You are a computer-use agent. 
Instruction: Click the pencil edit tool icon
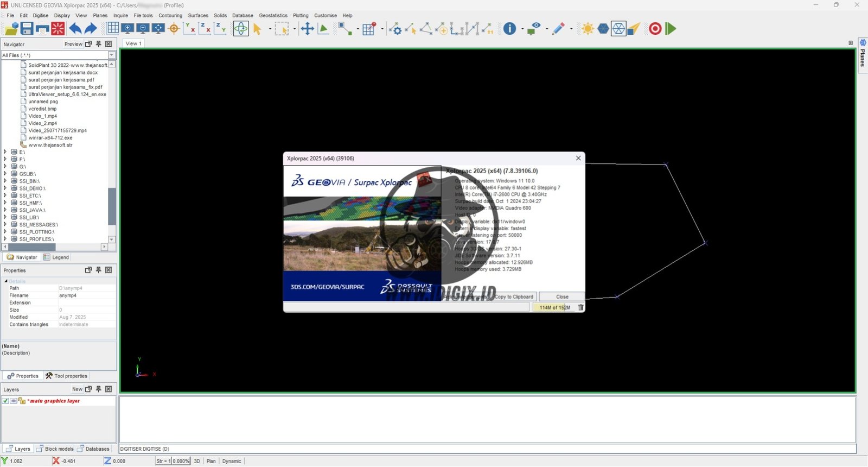[x=558, y=29]
